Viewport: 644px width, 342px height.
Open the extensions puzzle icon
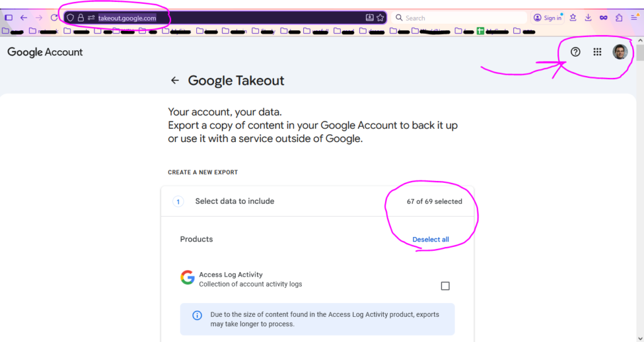pyautogui.click(x=619, y=18)
